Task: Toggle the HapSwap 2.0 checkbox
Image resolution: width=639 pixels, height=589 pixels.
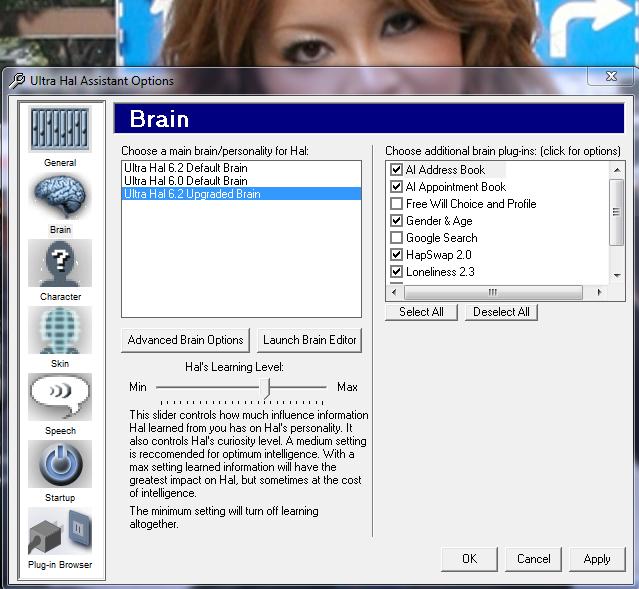Action: click(396, 254)
